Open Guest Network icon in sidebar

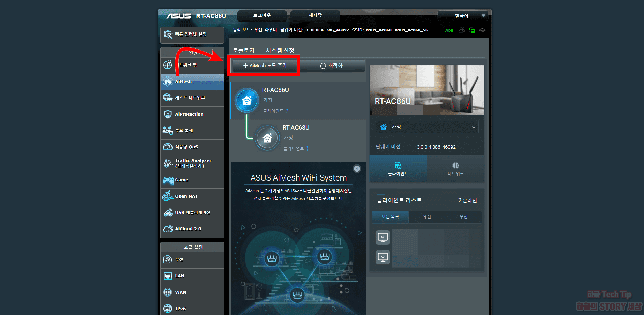coord(168,98)
